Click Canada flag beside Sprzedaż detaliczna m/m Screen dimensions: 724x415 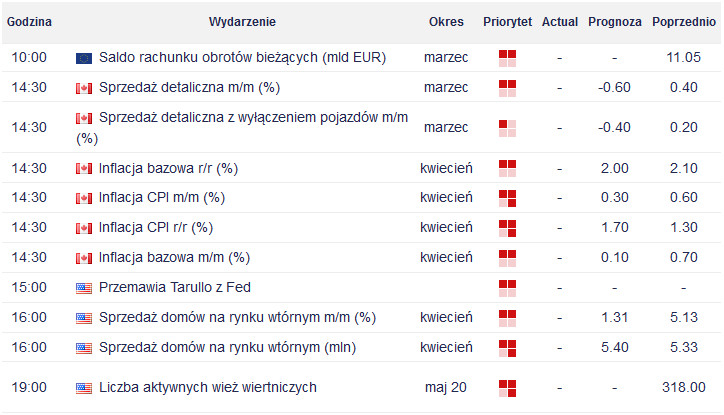(84, 88)
